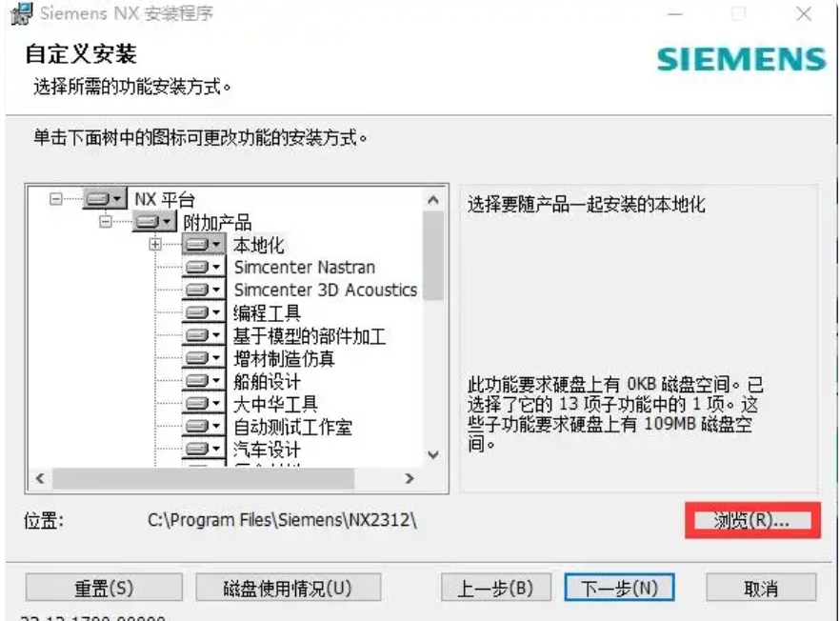Screen dimensions: 840x621
Task: Open the install dropdown for 大中华工具
Action: click(202, 404)
